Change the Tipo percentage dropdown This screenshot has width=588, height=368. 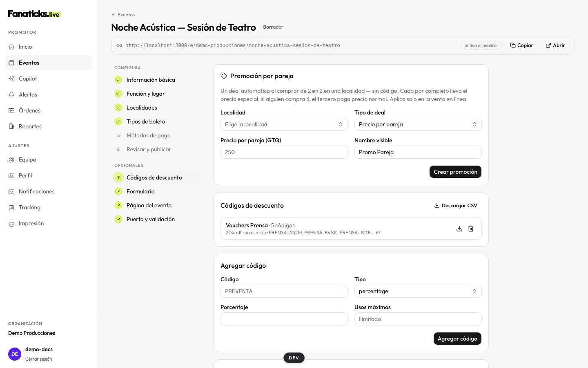[418, 291]
